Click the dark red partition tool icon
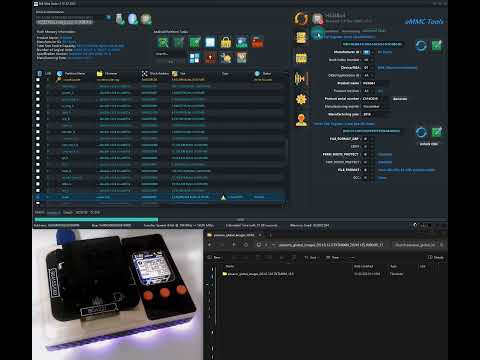This screenshot has width=480, height=360. pos(210,58)
